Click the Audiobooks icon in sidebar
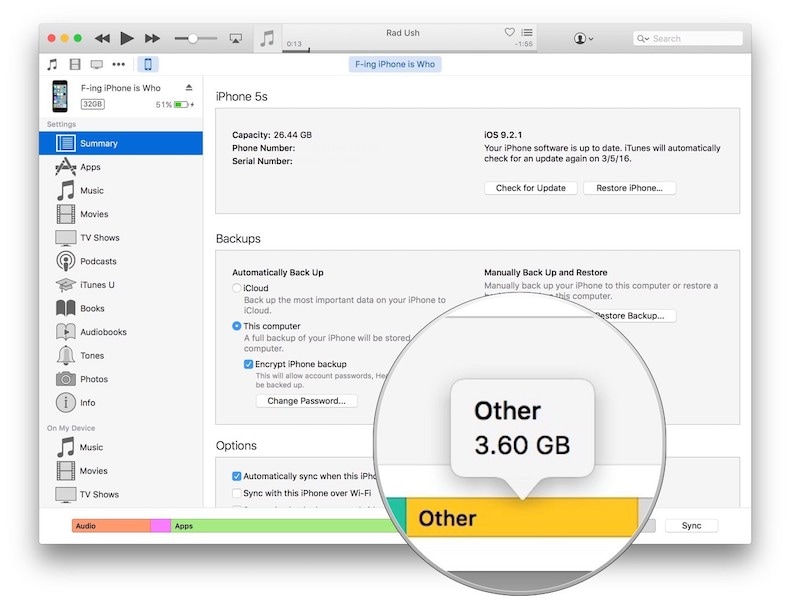The width and height of the screenshot is (791, 600). (66, 332)
